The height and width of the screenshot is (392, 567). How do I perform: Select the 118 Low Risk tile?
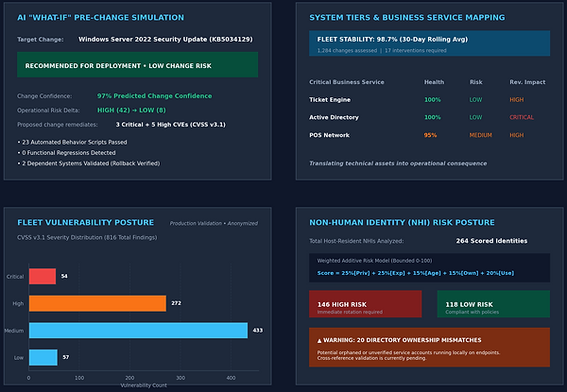tap(493, 304)
